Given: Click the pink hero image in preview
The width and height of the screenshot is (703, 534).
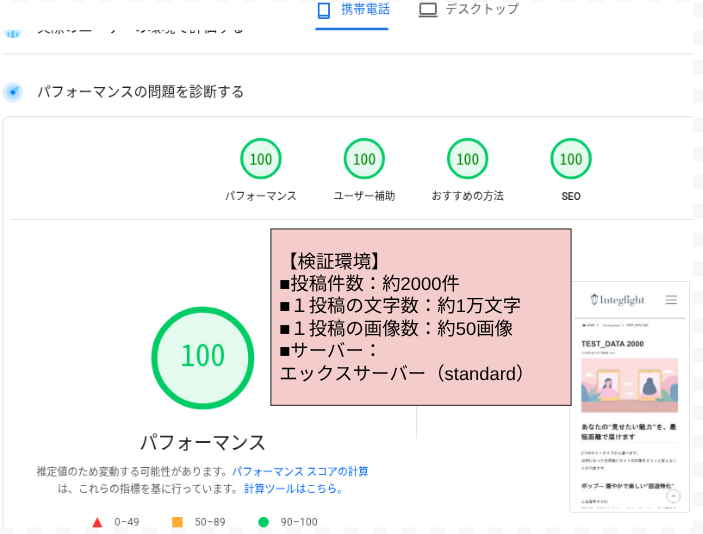Looking at the screenshot, I should (x=629, y=385).
